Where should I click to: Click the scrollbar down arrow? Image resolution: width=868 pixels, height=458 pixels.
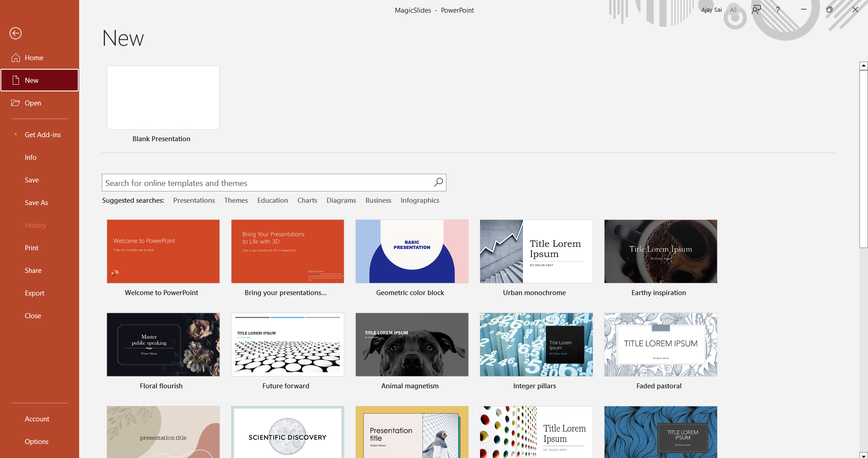863,455
